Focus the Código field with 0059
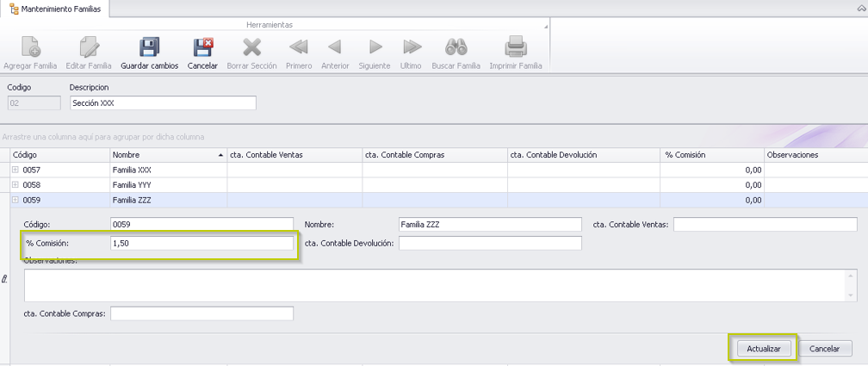The image size is (868, 366). coord(202,224)
